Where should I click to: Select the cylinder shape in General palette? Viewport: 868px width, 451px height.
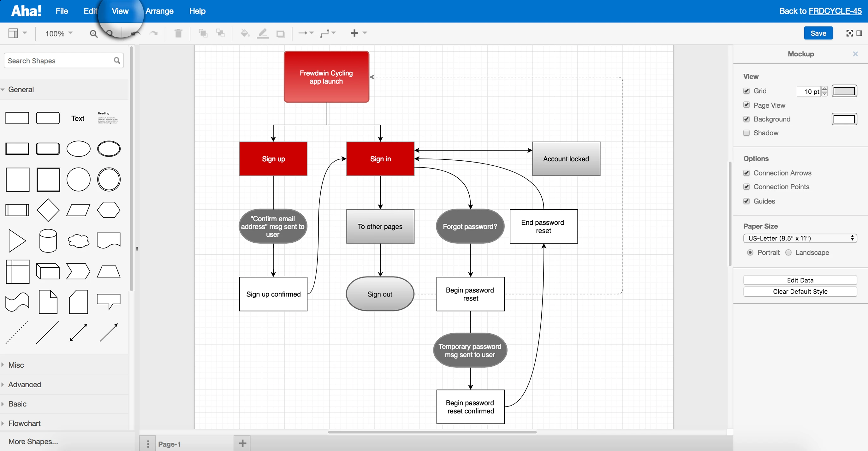(48, 241)
